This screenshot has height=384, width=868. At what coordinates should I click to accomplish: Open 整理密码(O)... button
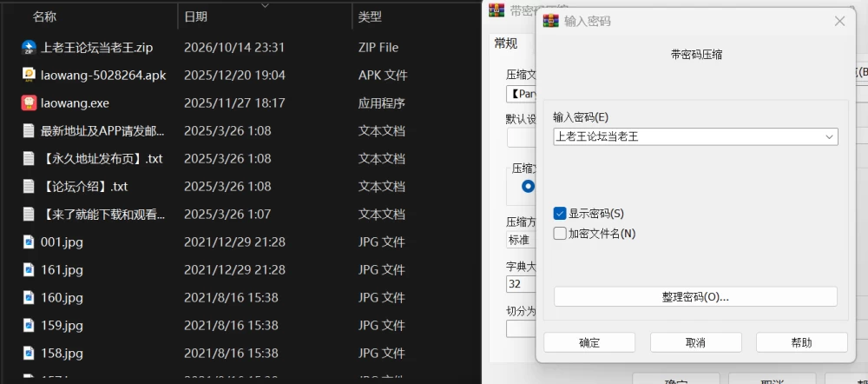695,296
